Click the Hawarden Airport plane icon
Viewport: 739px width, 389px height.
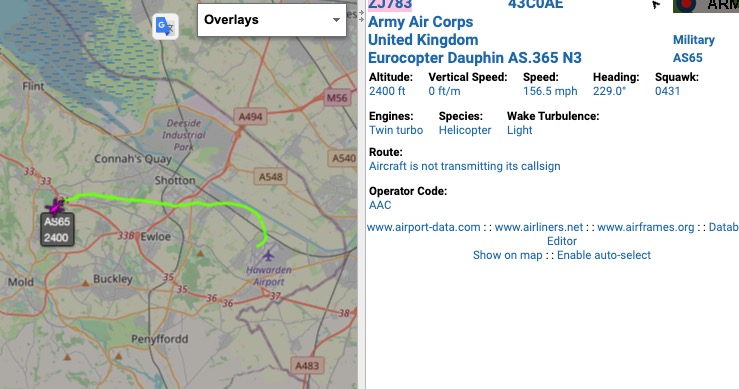tap(268, 256)
